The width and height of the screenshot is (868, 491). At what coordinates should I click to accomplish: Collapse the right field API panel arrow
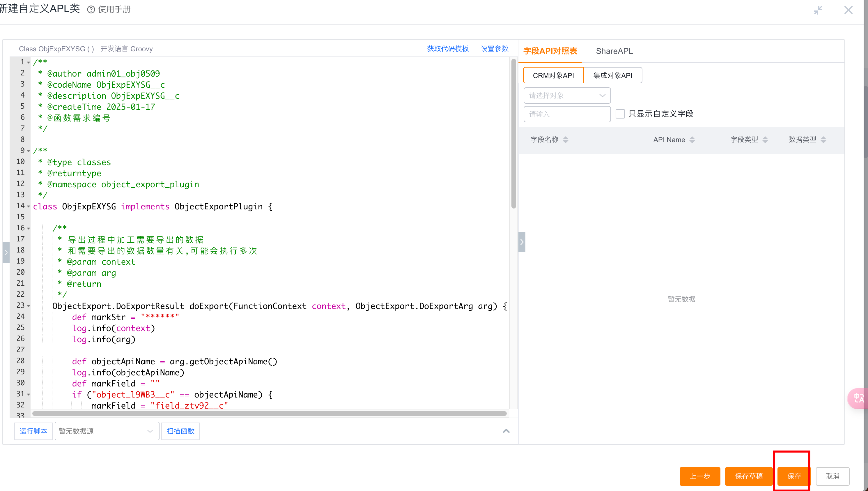point(522,242)
